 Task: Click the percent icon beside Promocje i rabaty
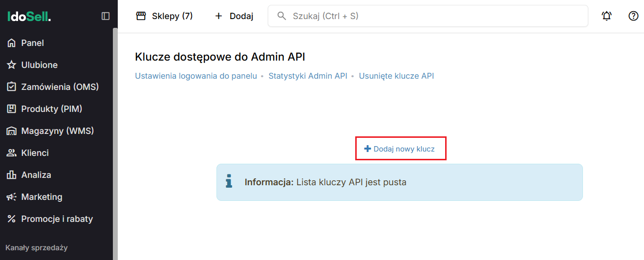click(x=11, y=219)
